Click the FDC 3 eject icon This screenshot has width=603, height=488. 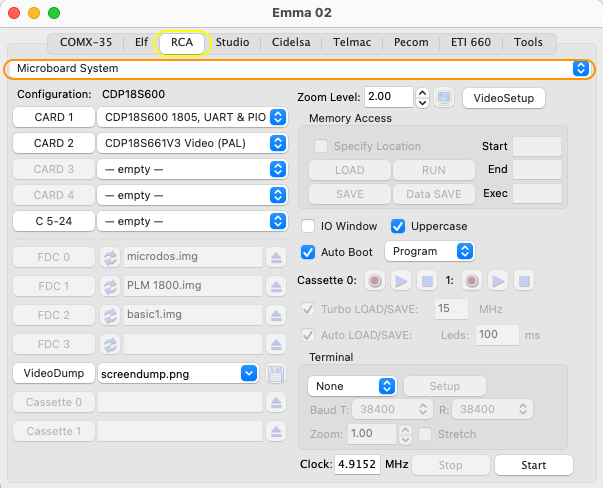pyautogui.click(x=276, y=345)
